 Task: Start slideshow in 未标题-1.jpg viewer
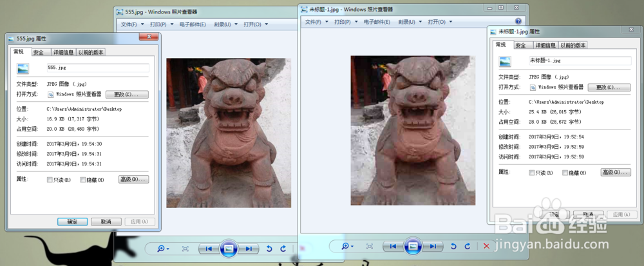(x=413, y=246)
